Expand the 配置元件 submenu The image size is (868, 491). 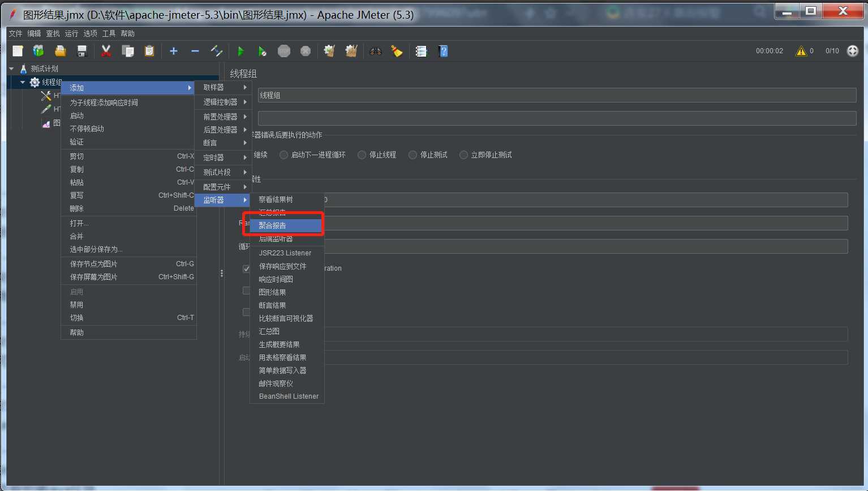223,187
